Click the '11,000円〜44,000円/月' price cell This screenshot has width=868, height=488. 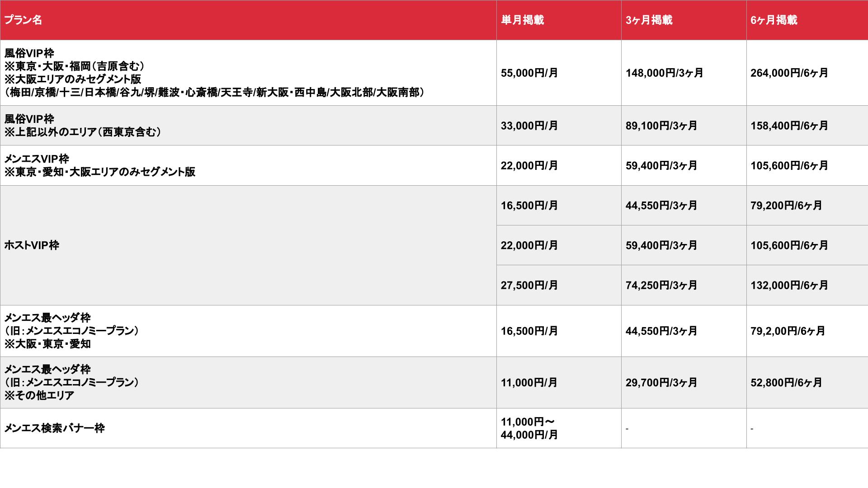[x=559, y=428]
